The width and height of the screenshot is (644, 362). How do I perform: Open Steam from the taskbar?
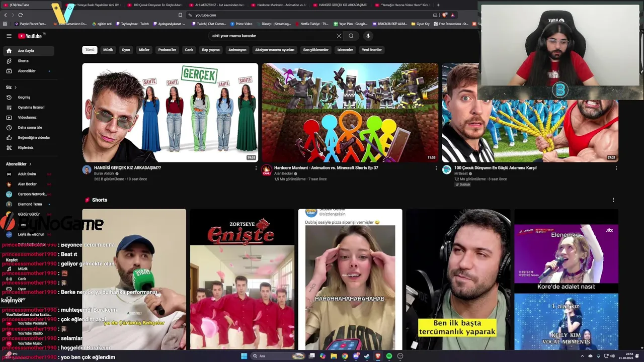366,356
